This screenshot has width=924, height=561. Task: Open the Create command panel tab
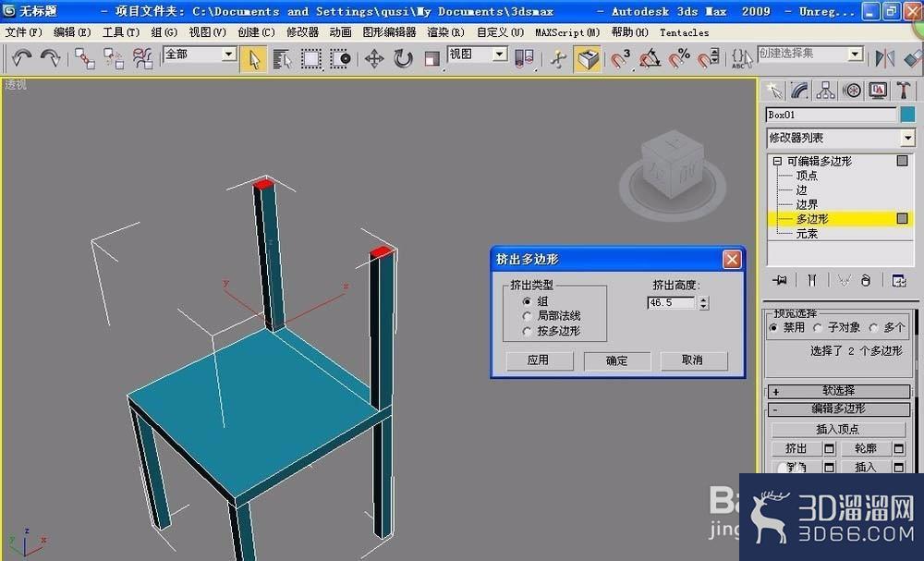(772, 91)
